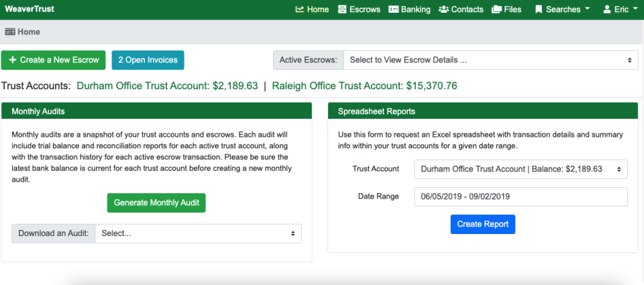View the 2 Open Invoices button
The width and height of the screenshot is (644, 285).
point(148,60)
